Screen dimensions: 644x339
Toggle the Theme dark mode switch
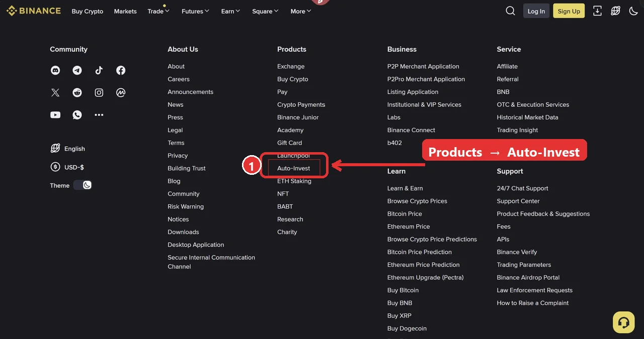pyautogui.click(x=83, y=185)
